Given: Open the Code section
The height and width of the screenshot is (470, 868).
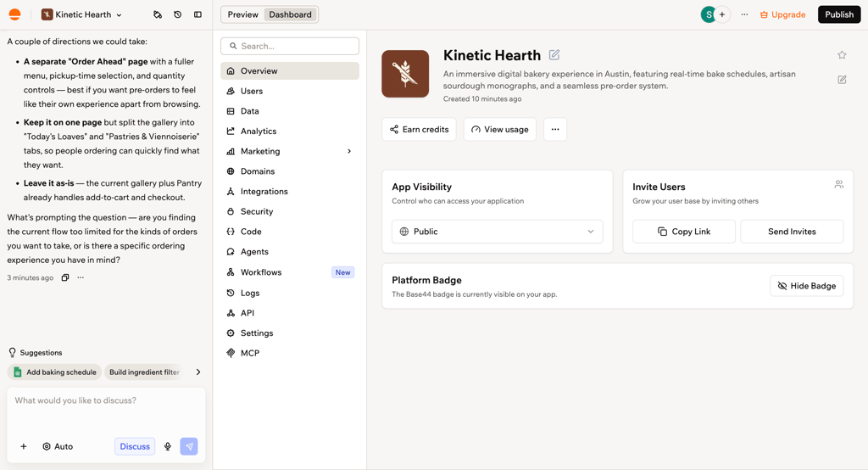Looking at the screenshot, I should pos(290,231).
